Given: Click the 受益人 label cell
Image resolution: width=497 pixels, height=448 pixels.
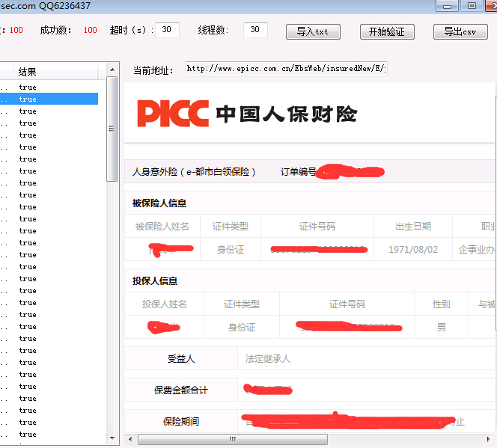Looking at the screenshot, I should coord(181,359).
